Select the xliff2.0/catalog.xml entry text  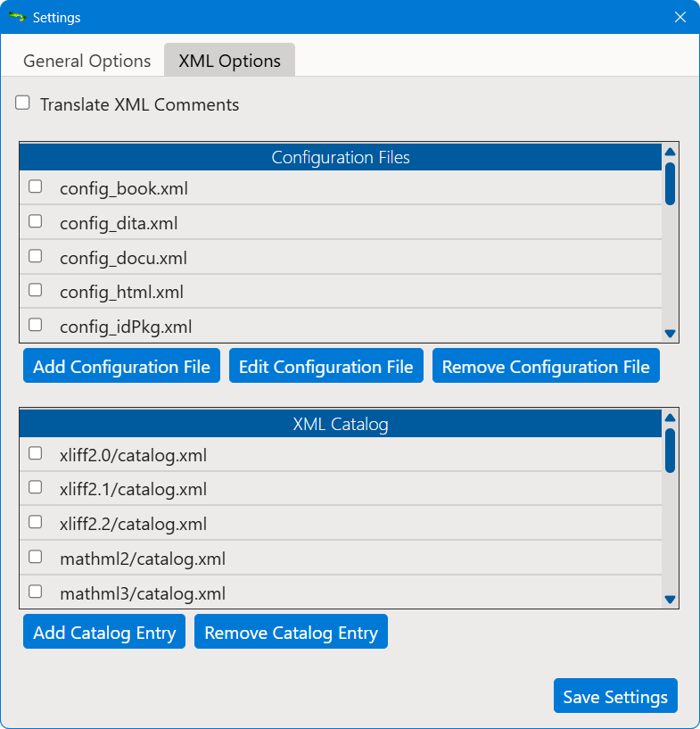point(133,455)
